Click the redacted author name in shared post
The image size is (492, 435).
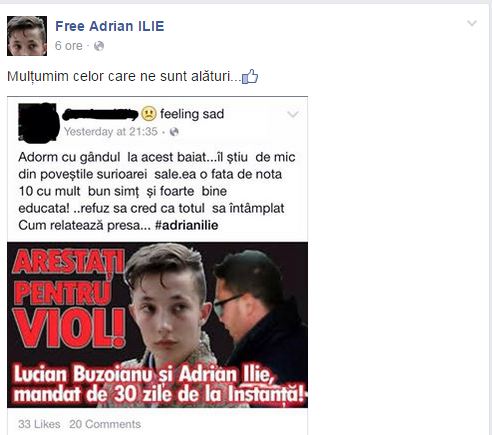click(x=100, y=114)
